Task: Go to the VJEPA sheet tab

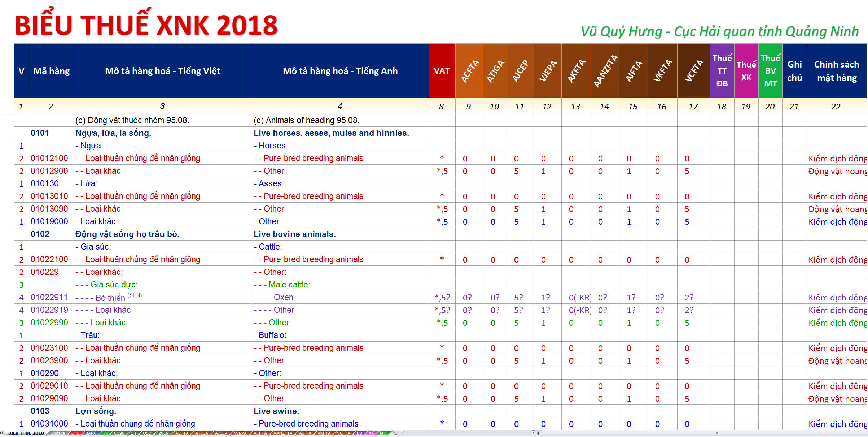Action: click(240, 433)
